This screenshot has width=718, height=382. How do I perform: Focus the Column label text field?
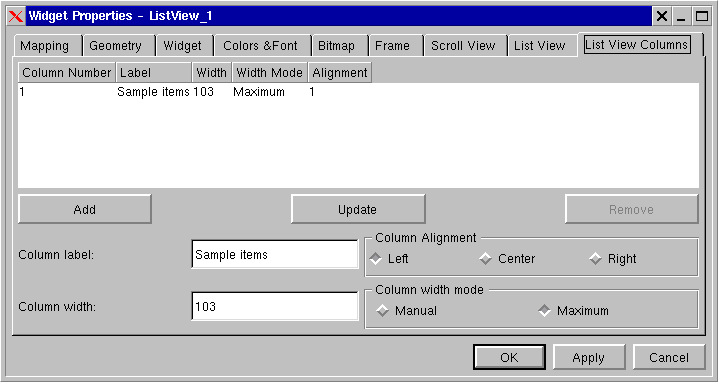click(x=275, y=255)
